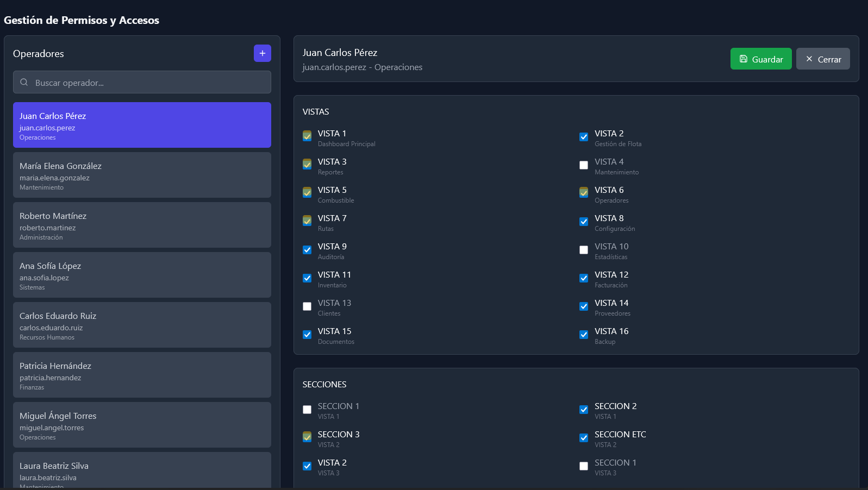Uncheck VISTA 12 Facturación

pyautogui.click(x=584, y=278)
